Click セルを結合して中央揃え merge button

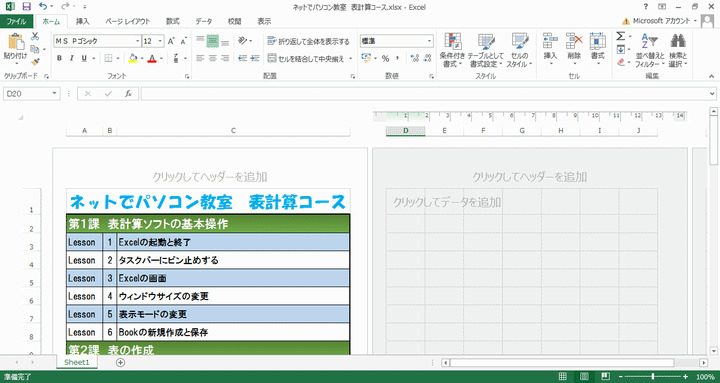tap(306, 59)
